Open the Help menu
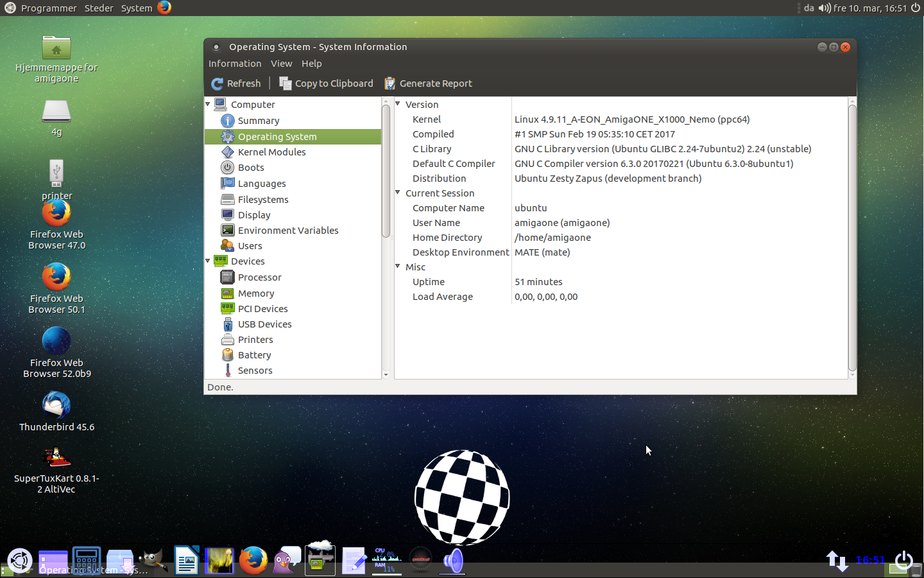 tap(311, 64)
